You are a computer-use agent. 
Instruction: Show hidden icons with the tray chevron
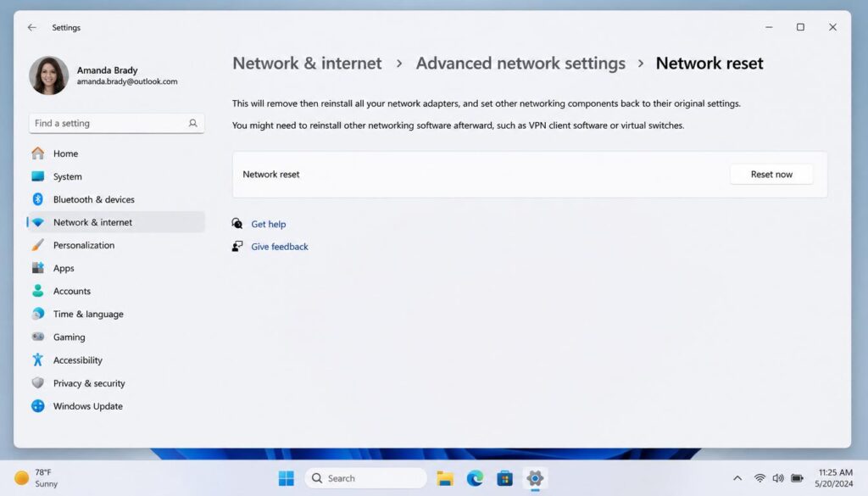[737, 477]
